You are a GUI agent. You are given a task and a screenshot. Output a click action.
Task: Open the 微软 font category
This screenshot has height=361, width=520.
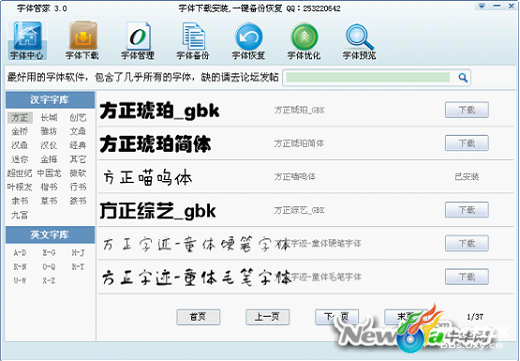click(x=78, y=173)
